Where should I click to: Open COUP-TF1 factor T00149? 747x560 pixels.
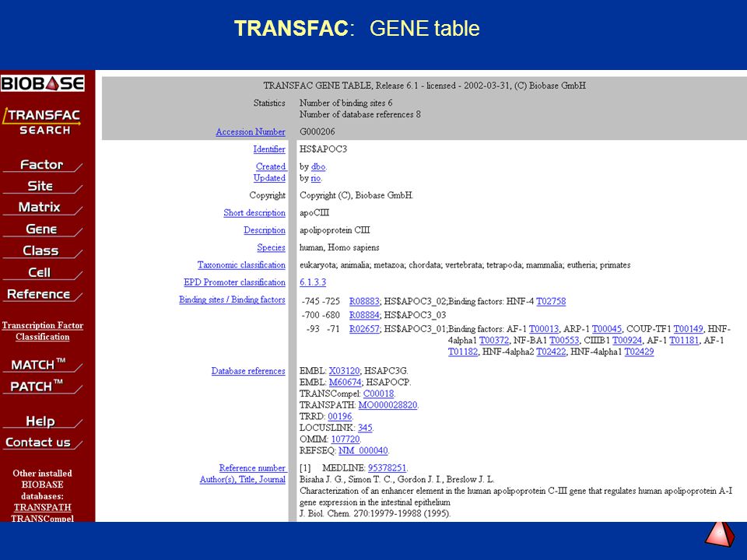pos(689,329)
